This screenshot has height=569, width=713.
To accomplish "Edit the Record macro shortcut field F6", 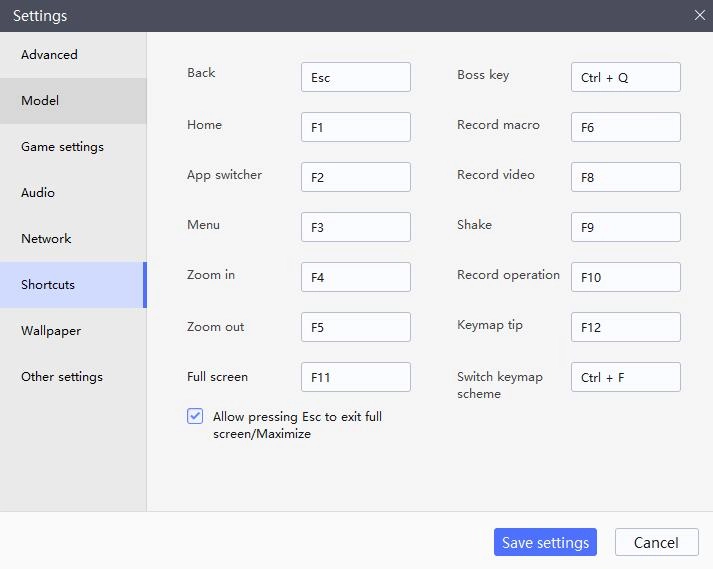I will pyautogui.click(x=626, y=127).
